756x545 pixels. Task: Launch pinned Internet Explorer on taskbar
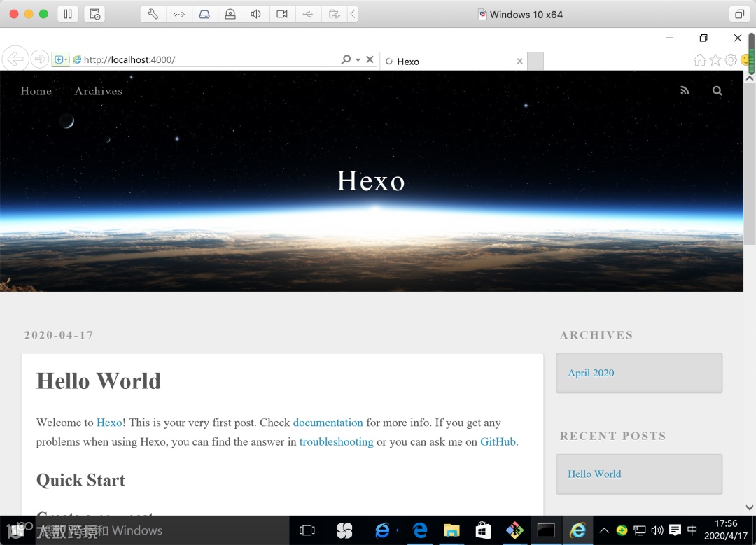[x=382, y=530]
